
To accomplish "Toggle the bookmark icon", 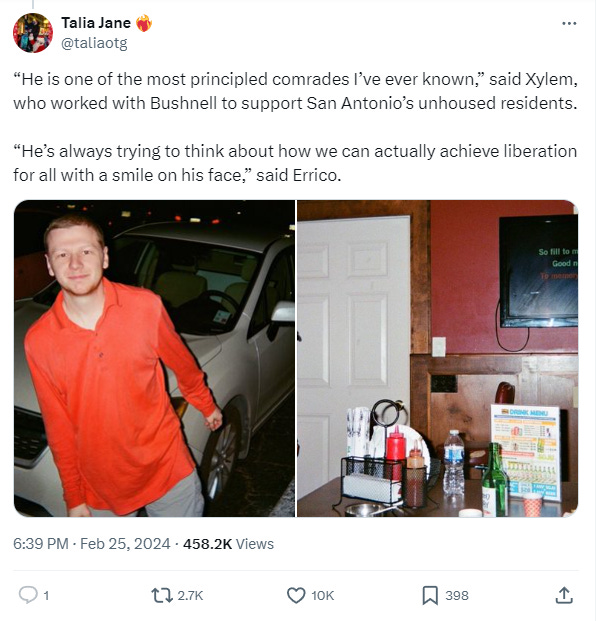I will [x=430, y=595].
